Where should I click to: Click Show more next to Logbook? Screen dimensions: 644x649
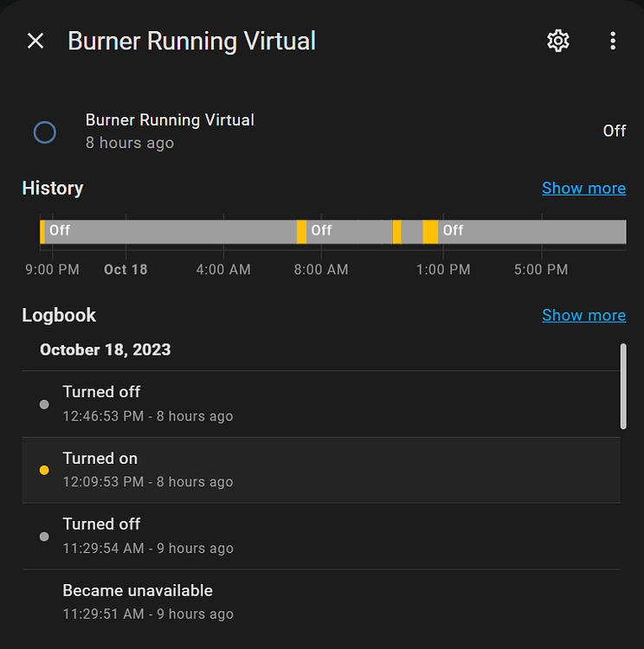(583, 315)
